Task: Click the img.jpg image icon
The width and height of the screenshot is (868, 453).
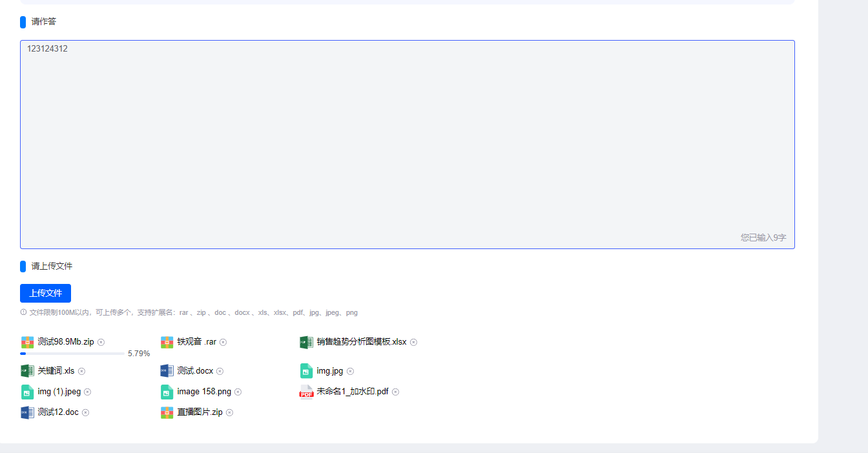Action: click(306, 371)
